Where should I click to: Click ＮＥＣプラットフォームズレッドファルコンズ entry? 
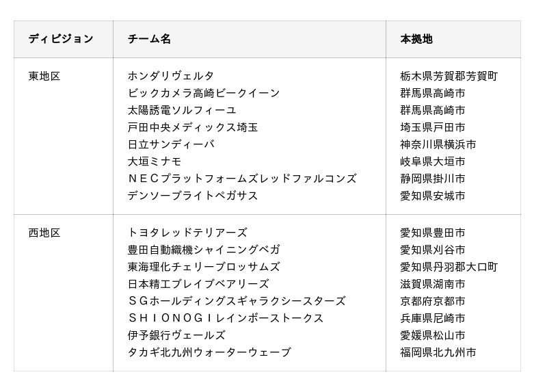point(242,179)
